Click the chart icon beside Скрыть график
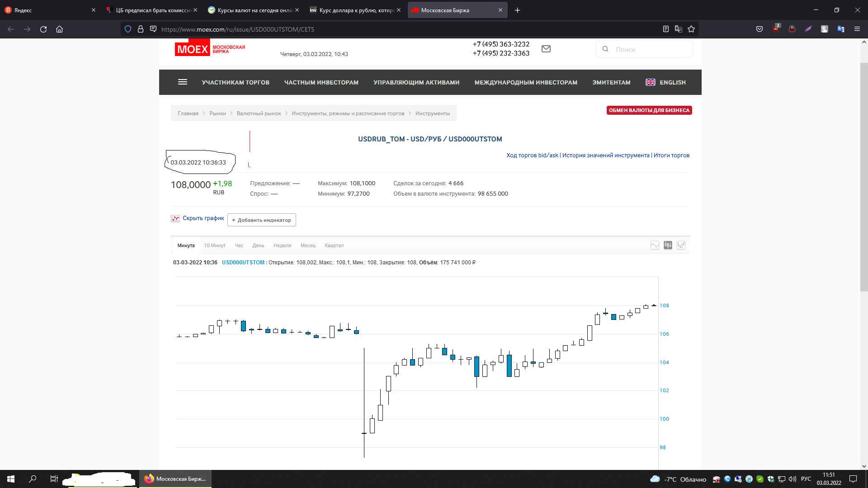The image size is (868, 488). [x=175, y=219]
